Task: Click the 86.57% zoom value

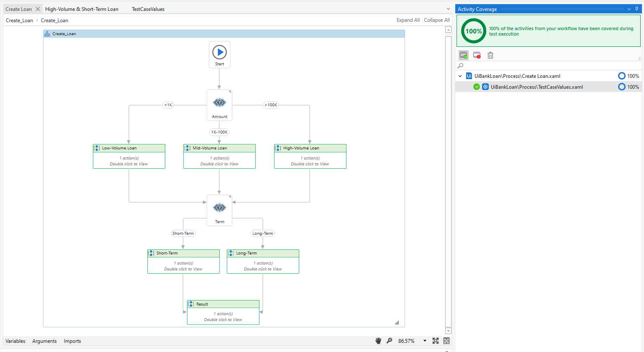Action: point(406,341)
